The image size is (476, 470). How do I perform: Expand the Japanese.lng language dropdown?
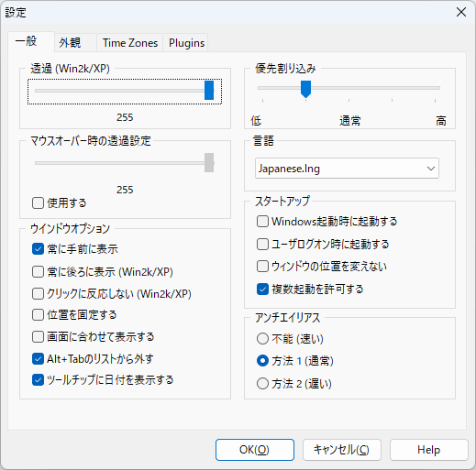(x=347, y=169)
